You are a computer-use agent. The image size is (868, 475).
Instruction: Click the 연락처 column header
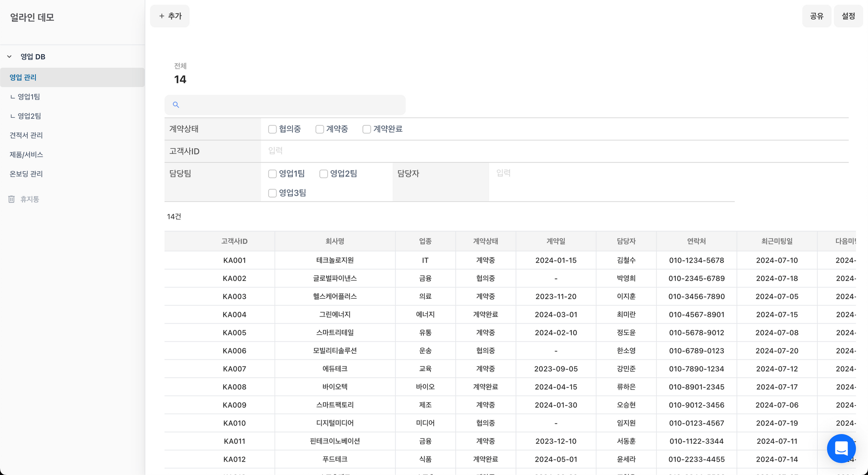(x=696, y=241)
